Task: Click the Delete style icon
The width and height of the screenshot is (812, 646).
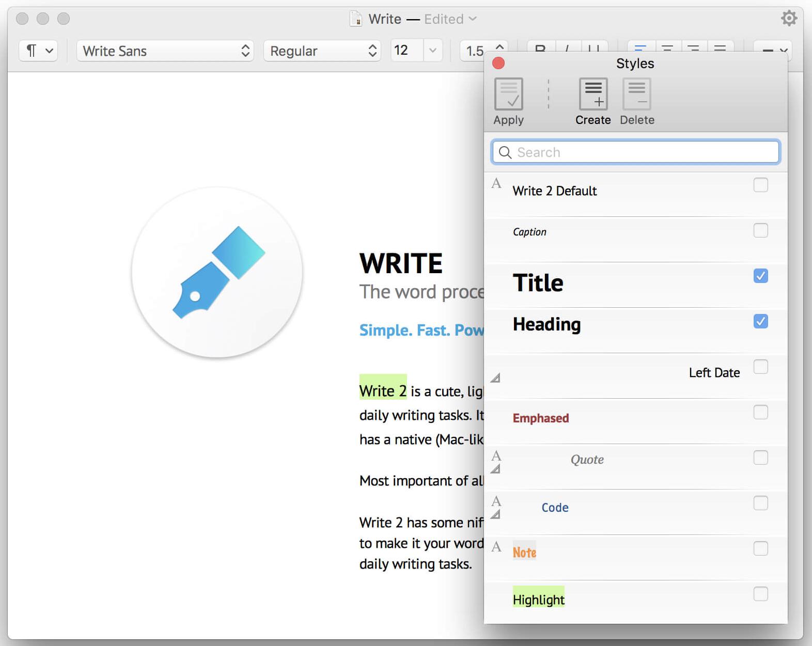Action: pyautogui.click(x=636, y=94)
